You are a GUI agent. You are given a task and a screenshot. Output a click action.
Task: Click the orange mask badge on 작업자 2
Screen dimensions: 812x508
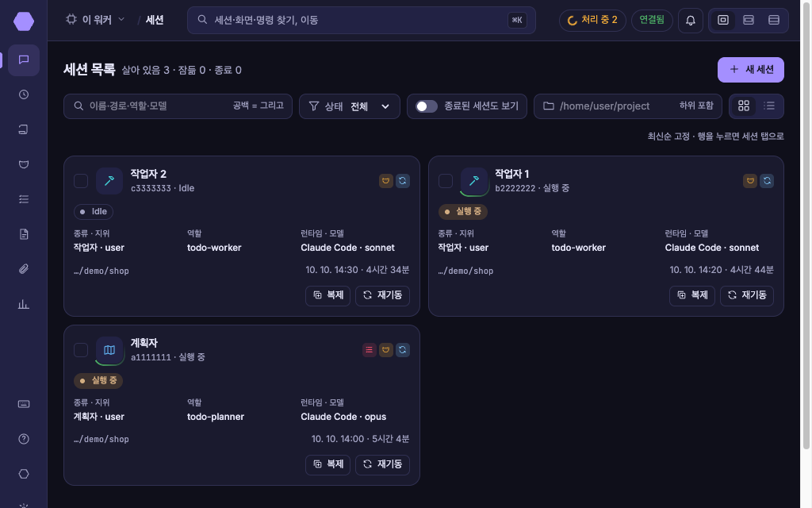(386, 181)
